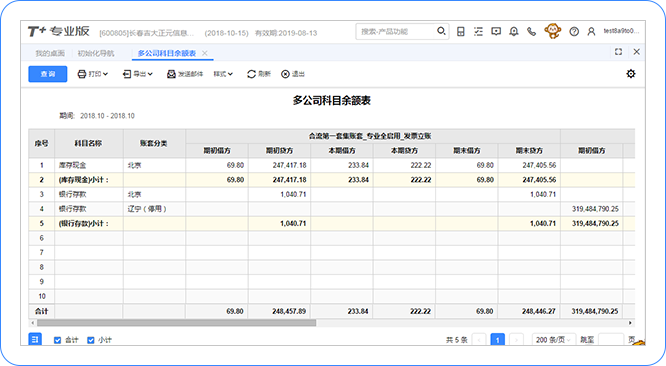Screen dimensions: 666x366
Task: Open the 200 条/页 page size dropdown
Action: coord(553,340)
